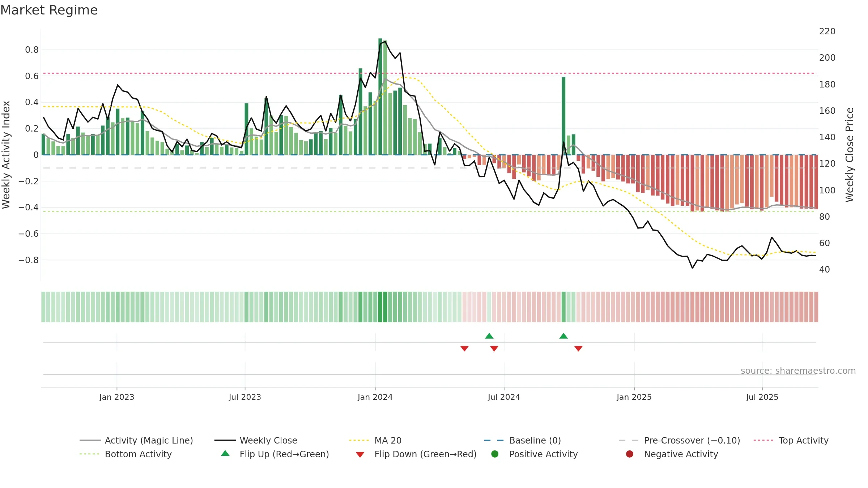Click the −0.8 left axis tick label

point(29,260)
